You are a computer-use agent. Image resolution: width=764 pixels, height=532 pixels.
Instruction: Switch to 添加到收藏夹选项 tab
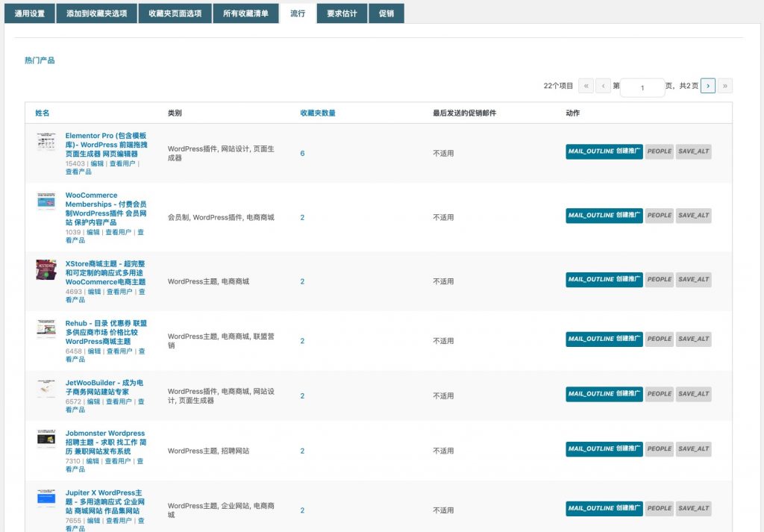[96, 13]
